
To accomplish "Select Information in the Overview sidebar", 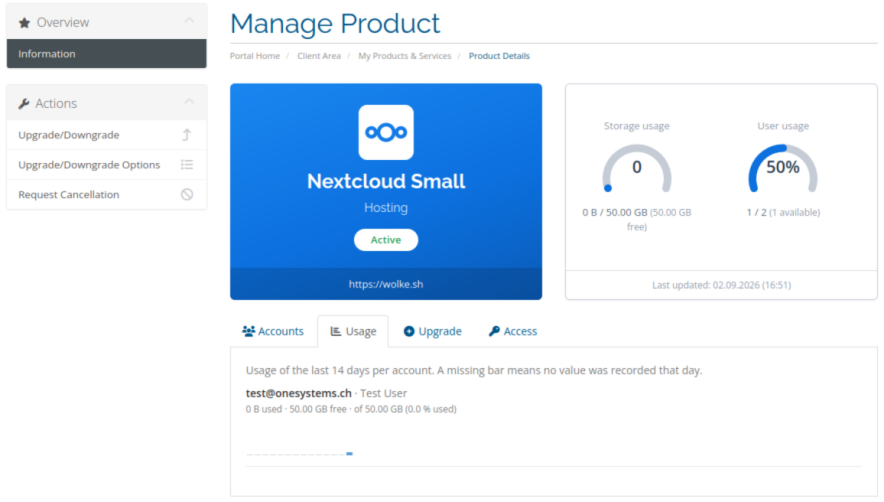I will (107, 54).
